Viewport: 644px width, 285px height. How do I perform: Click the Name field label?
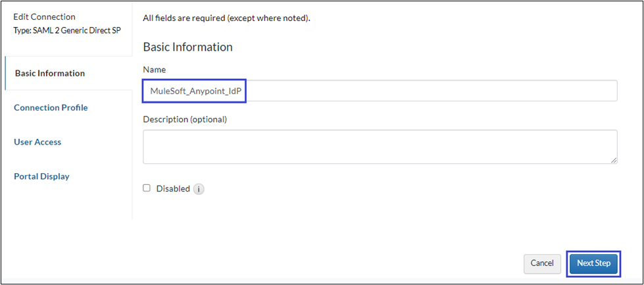(155, 69)
